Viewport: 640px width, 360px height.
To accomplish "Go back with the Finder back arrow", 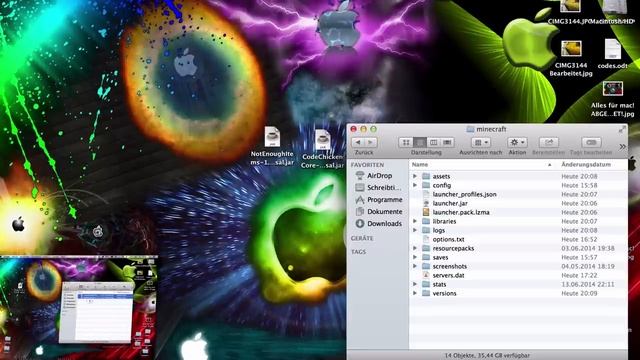I will [x=358, y=142].
